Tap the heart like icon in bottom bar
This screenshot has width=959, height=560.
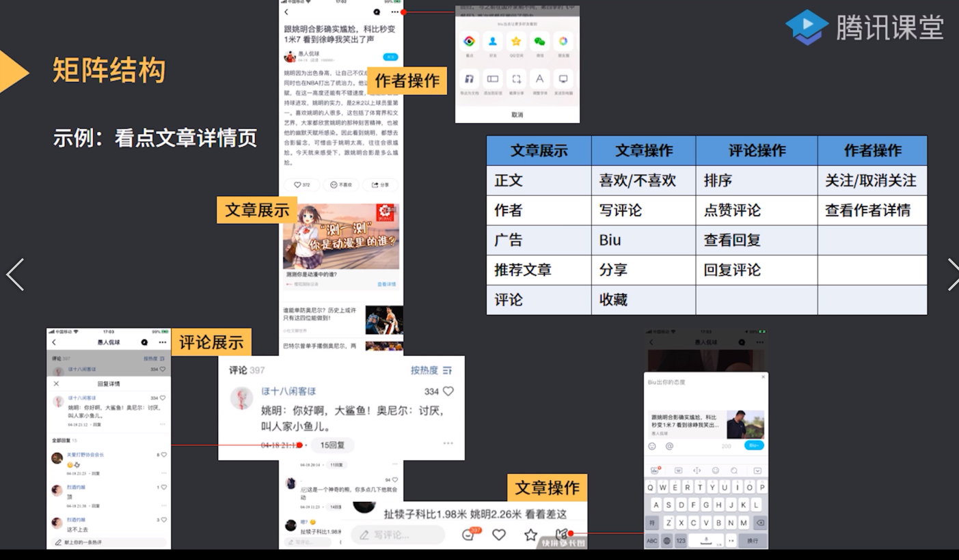coord(499,535)
